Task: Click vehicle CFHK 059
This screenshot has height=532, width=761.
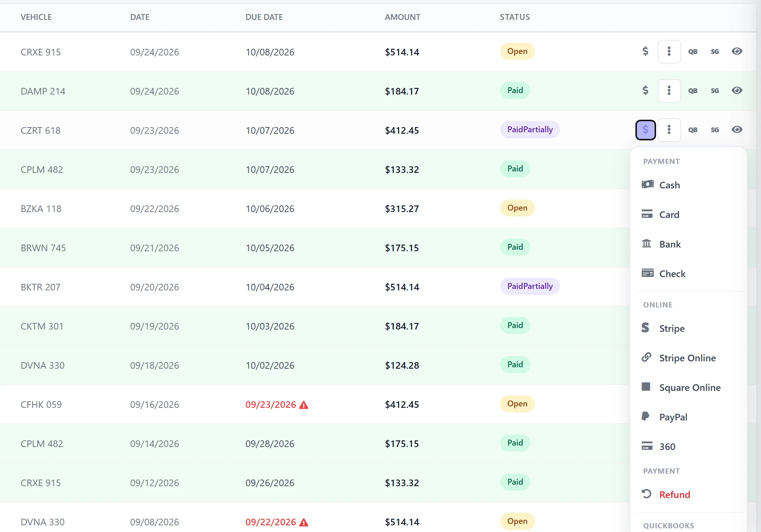Action: pyautogui.click(x=41, y=405)
